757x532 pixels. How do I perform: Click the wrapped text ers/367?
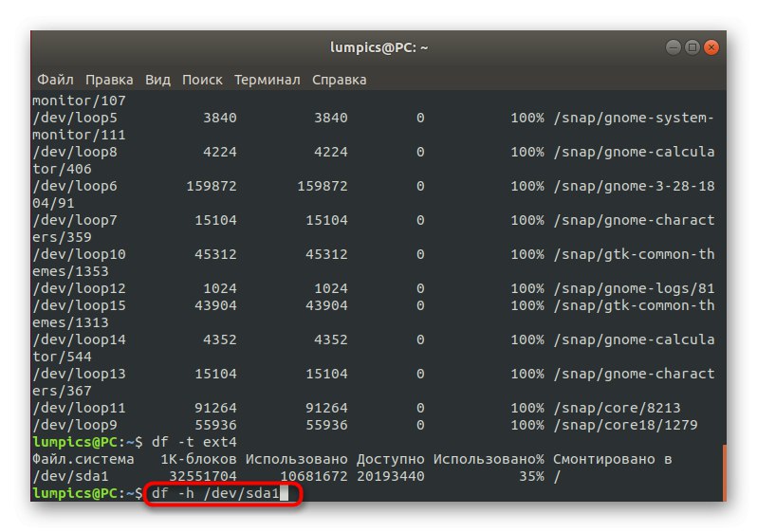[62, 391]
